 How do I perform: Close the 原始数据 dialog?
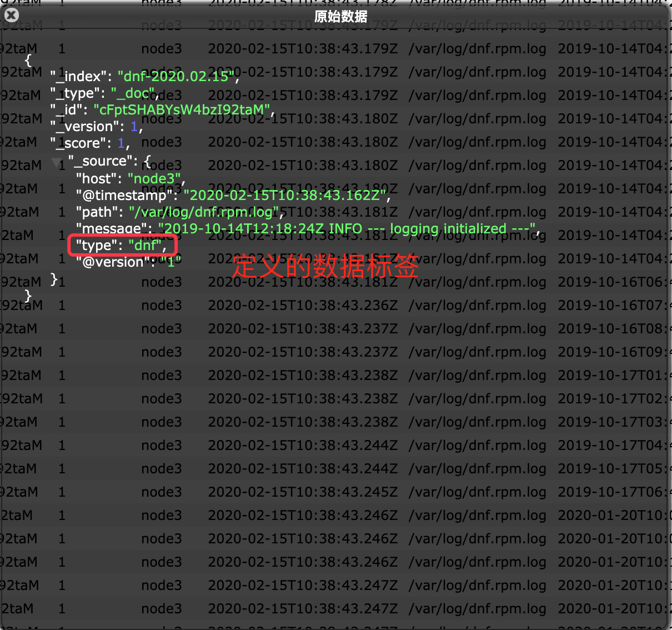[x=11, y=16]
